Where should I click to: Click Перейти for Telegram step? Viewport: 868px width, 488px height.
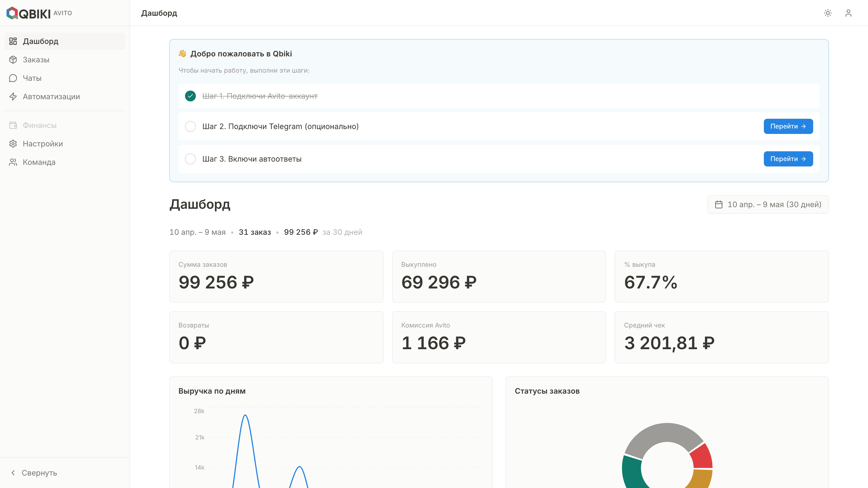788,126
